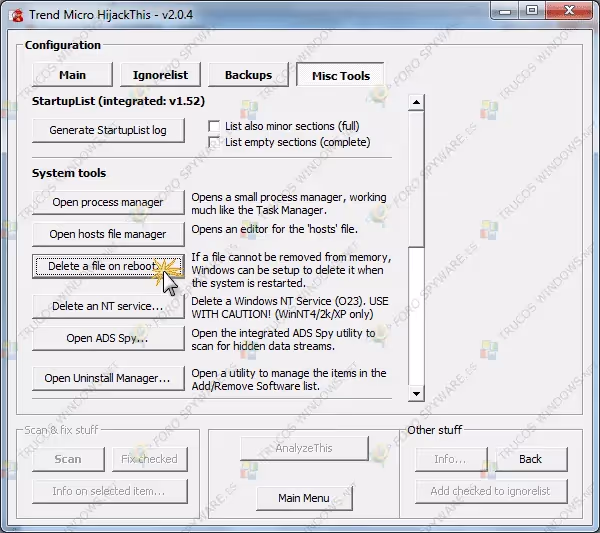Click the 'Configuration' group label

62,45
